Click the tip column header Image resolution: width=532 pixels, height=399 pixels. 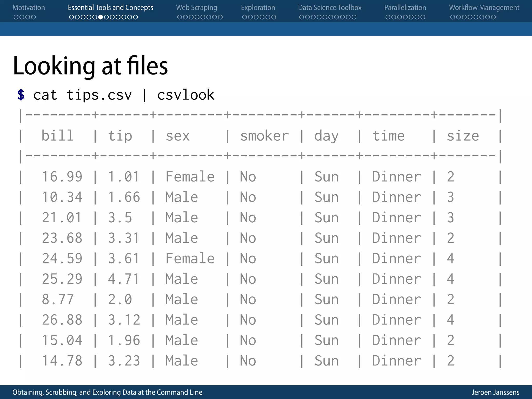tap(120, 136)
